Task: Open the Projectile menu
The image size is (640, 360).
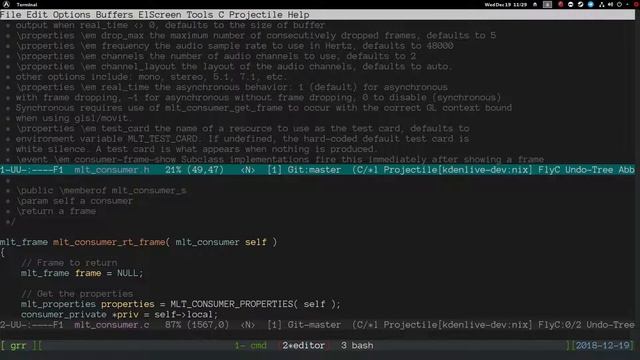Action: pos(256,15)
